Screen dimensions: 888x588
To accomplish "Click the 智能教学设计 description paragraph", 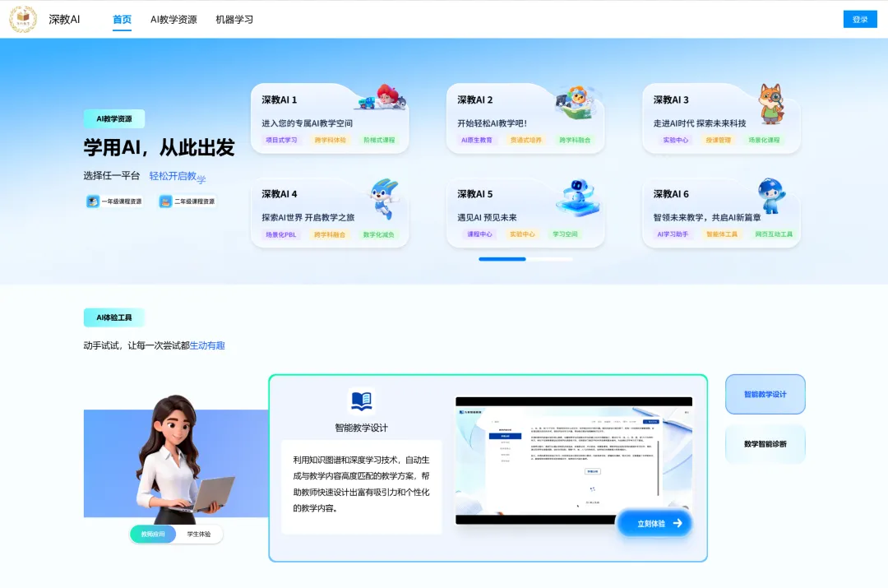I will pos(361,484).
